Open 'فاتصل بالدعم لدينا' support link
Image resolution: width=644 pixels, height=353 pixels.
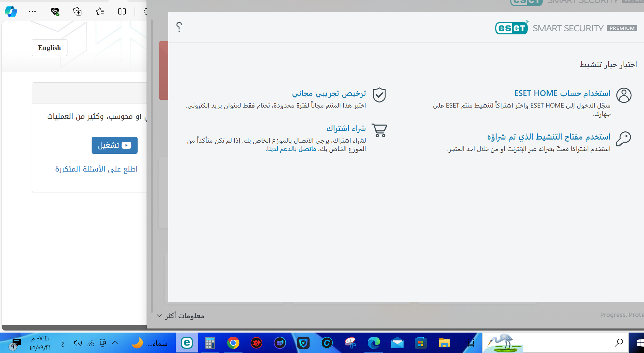pyautogui.click(x=291, y=149)
